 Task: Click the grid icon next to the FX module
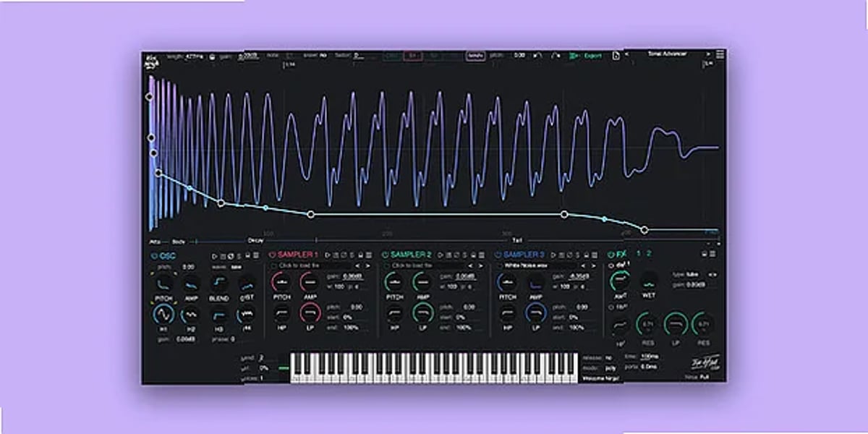(x=712, y=254)
